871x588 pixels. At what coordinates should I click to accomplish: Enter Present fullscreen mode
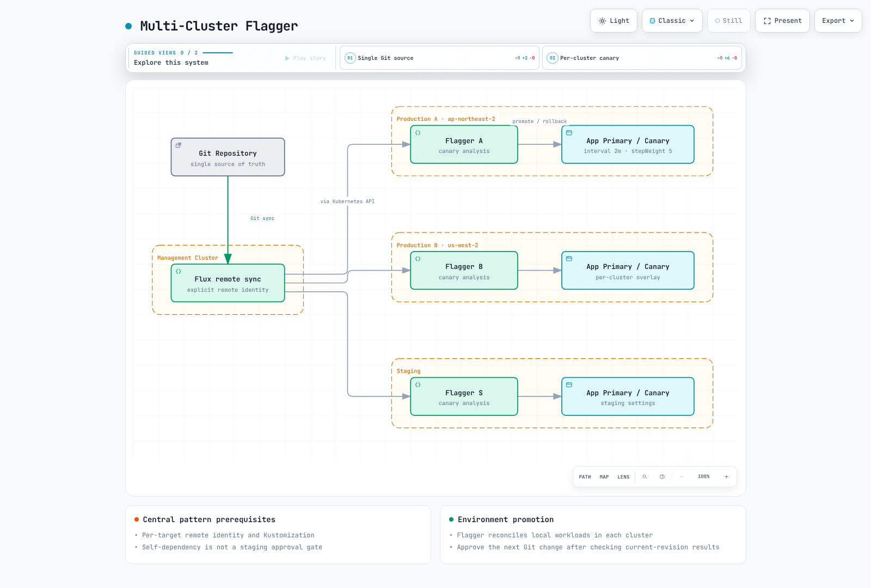(782, 21)
